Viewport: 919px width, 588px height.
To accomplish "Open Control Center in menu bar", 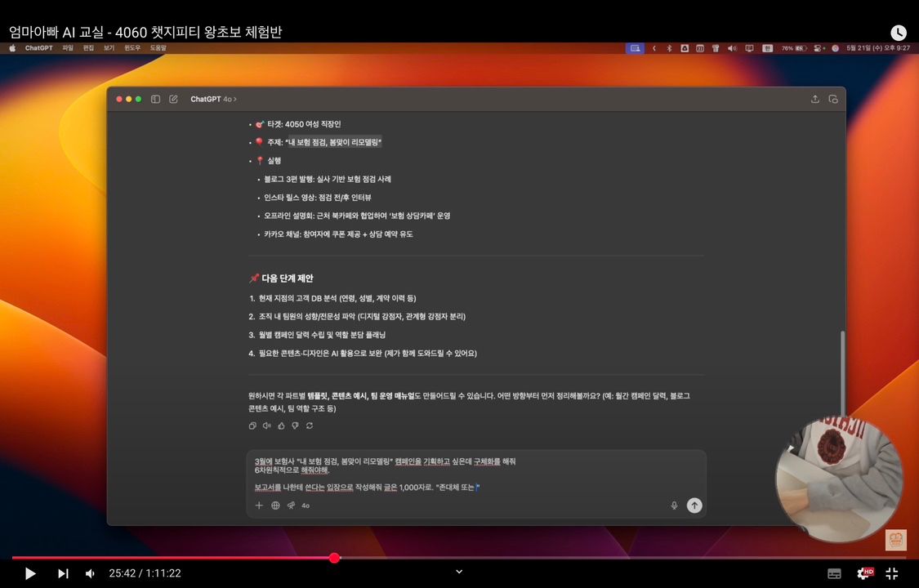I will click(819, 48).
